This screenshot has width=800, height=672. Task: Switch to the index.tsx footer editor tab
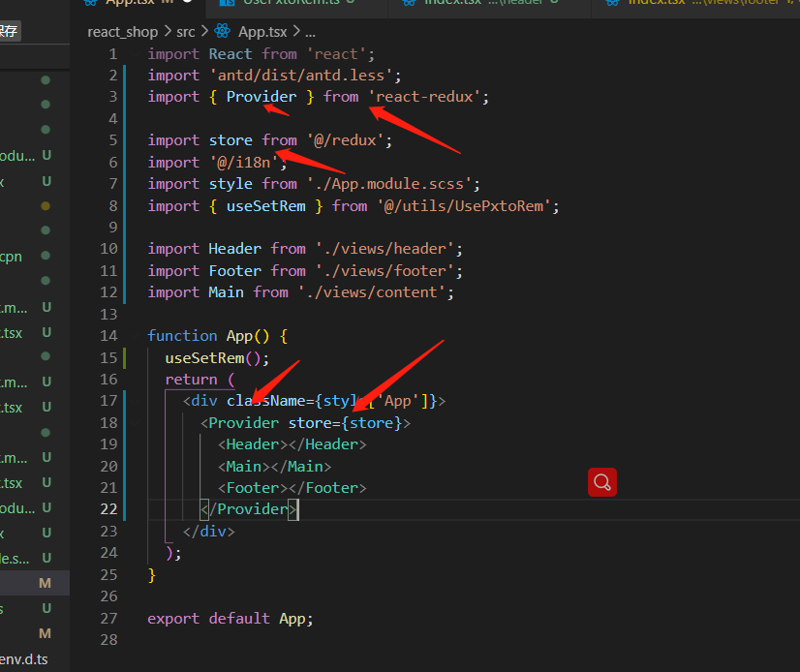[696, 3]
